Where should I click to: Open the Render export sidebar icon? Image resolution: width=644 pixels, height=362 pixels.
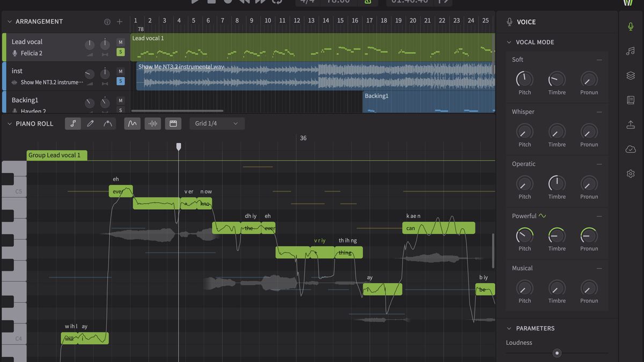coord(631,124)
